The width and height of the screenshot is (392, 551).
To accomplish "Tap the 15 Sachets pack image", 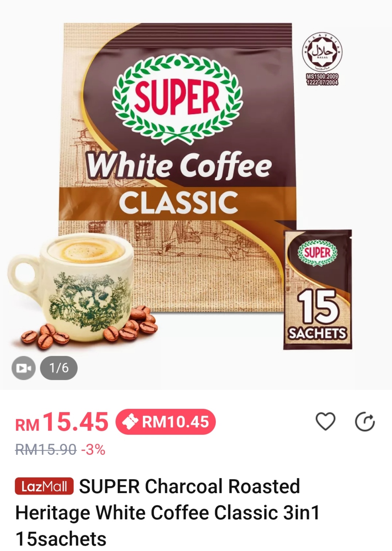I will (x=318, y=290).
